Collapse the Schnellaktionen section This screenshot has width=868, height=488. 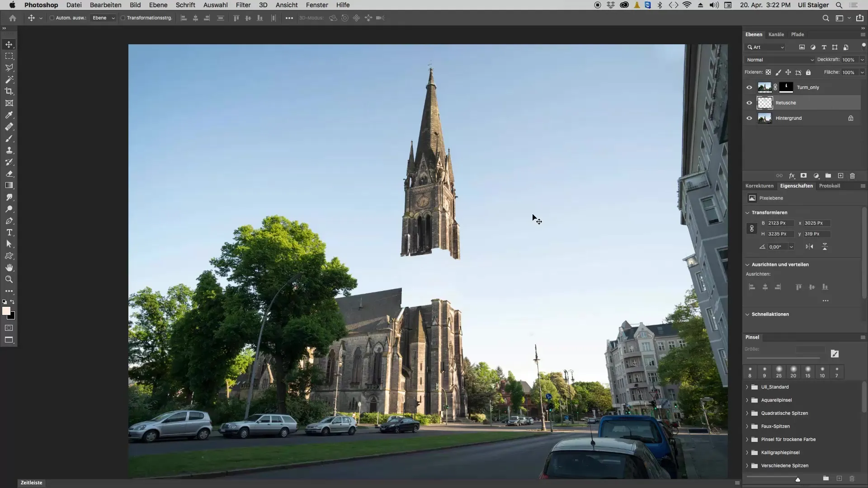pos(747,314)
